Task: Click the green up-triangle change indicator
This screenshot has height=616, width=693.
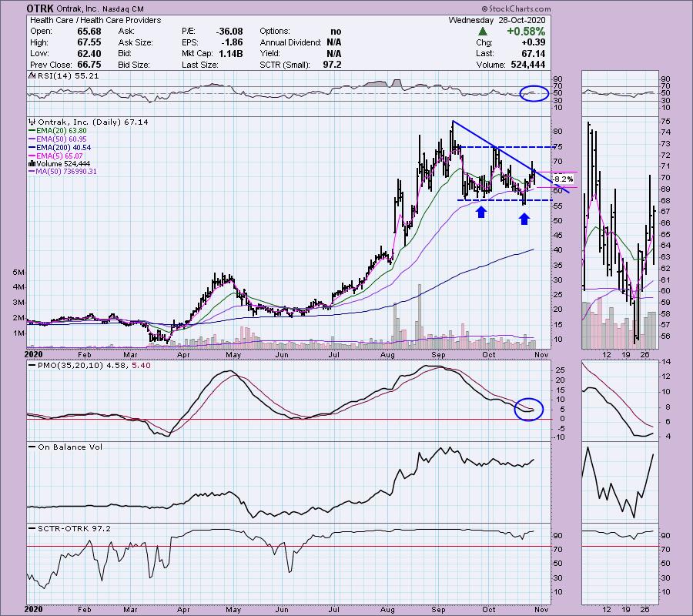Action: (483, 32)
